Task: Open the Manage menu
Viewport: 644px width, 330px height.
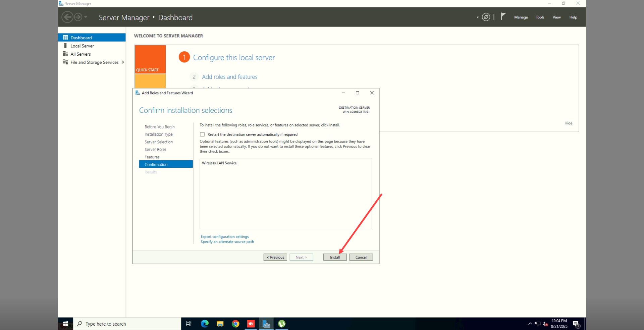Action: tap(521, 17)
